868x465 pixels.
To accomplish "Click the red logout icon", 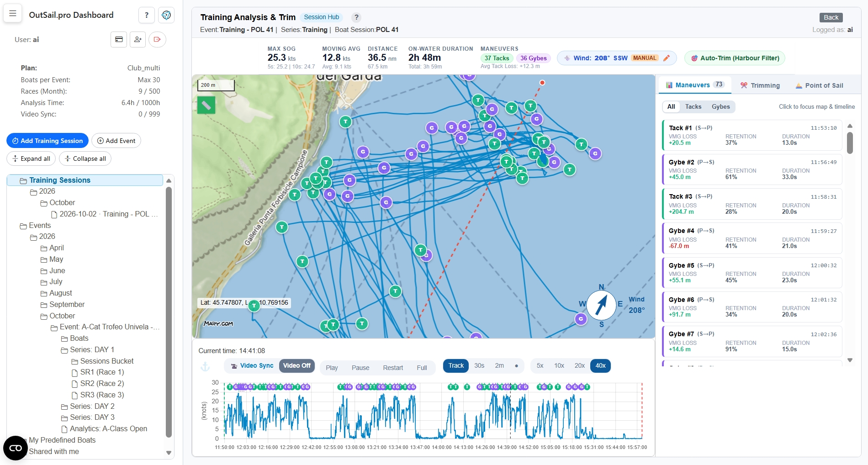I will 157,39.
